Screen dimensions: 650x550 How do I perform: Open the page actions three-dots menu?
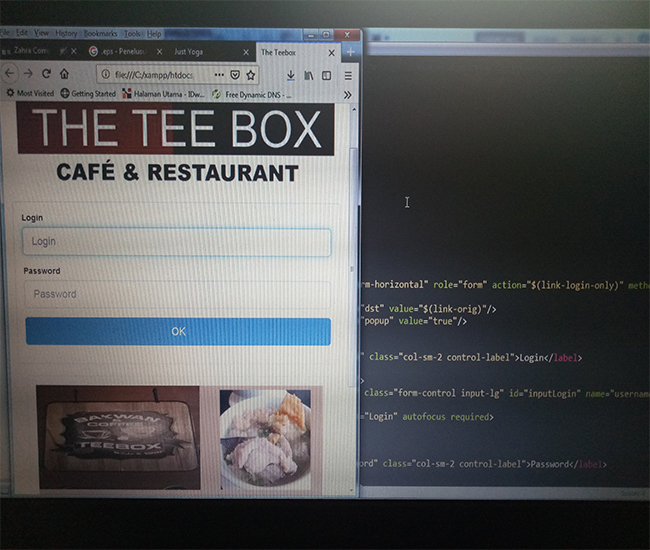(218, 75)
